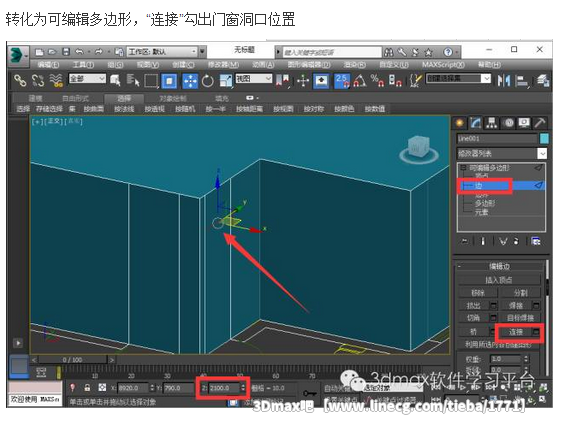Click the Save File floppy icon
Viewport: 565px width, 425px height.
[x=66, y=52]
